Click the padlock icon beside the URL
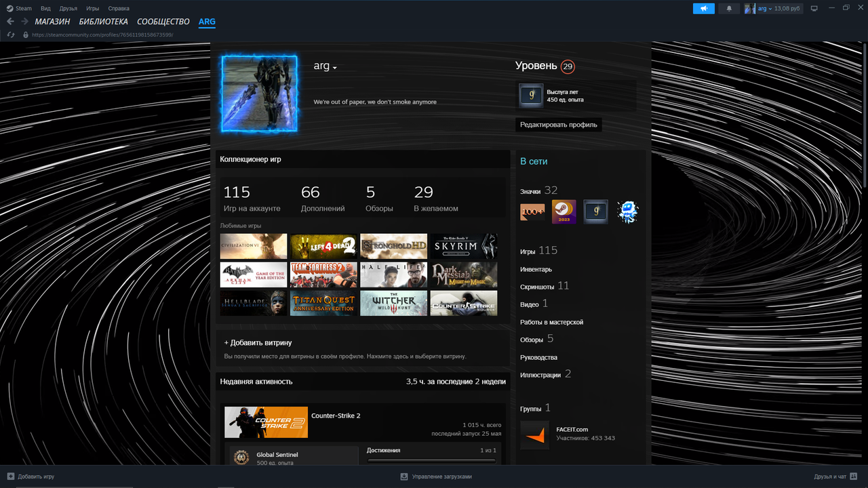 pos(26,35)
